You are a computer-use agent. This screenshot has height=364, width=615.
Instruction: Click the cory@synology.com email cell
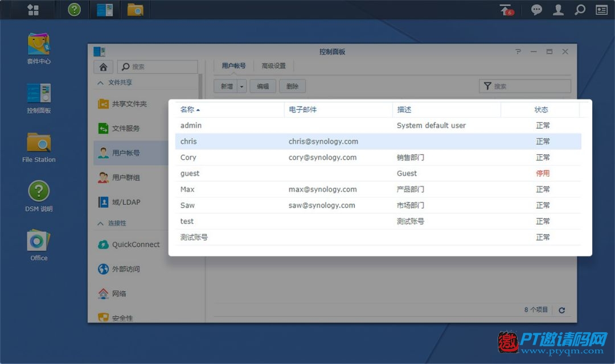[322, 158]
